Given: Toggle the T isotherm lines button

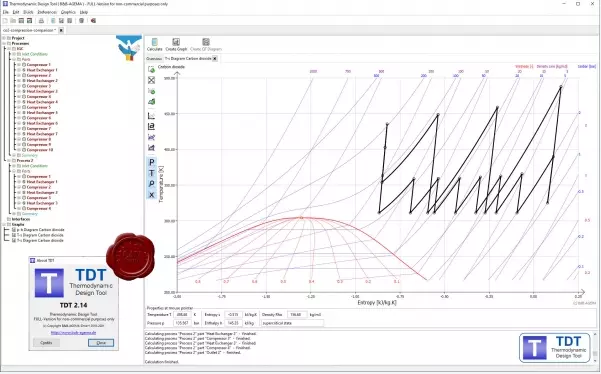Looking at the screenshot, I should pyautogui.click(x=151, y=173).
